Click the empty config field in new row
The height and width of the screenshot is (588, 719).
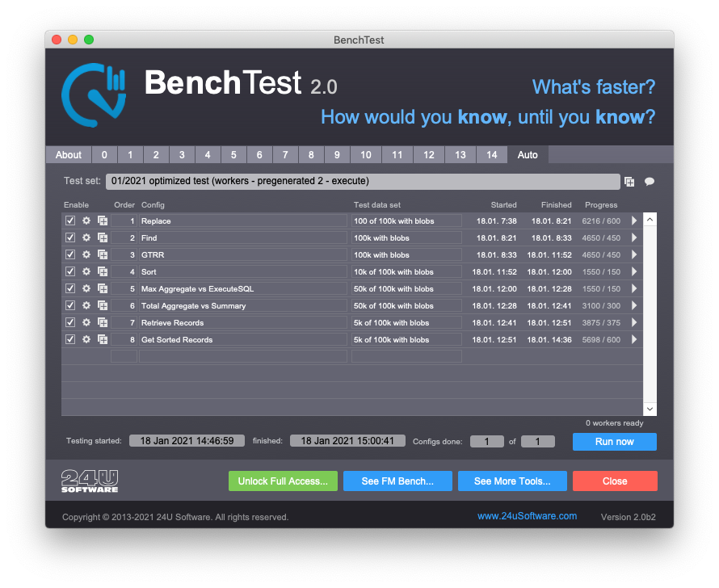click(x=243, y=356)
